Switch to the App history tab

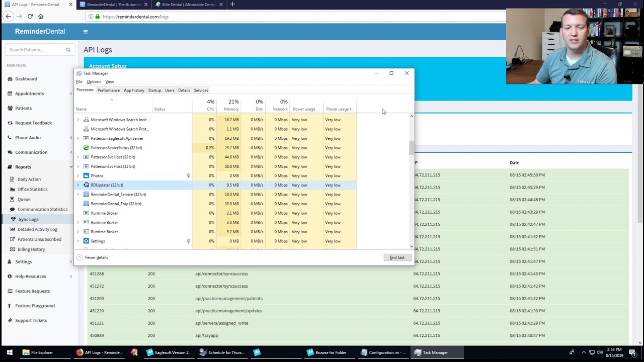tap(134, 90)
